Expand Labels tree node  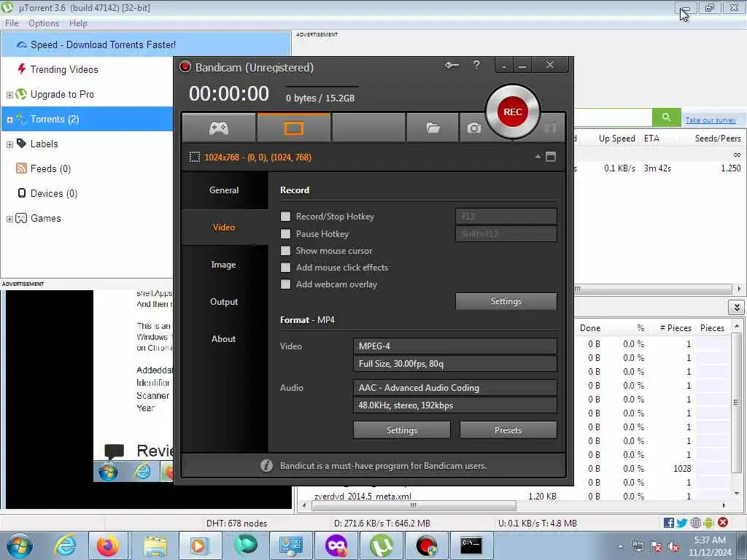[x=9, y=144]
